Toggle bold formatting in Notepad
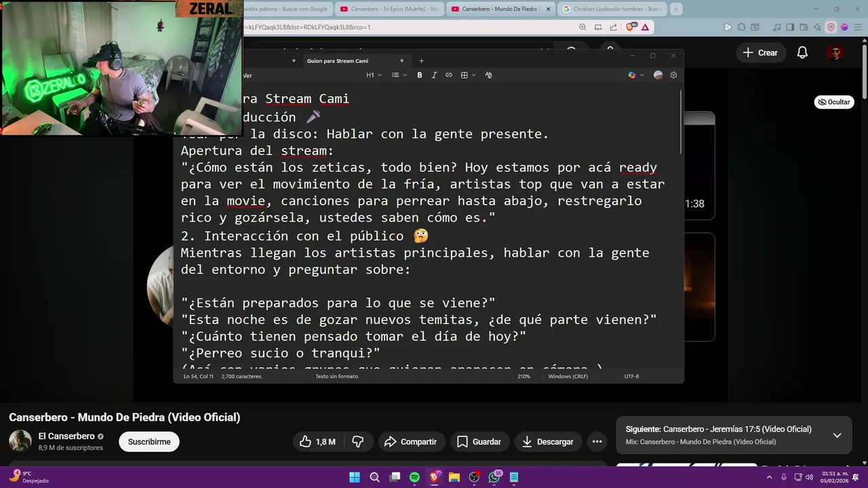The height and width of the screenshot is (488, 868). (x=420, y=75)
